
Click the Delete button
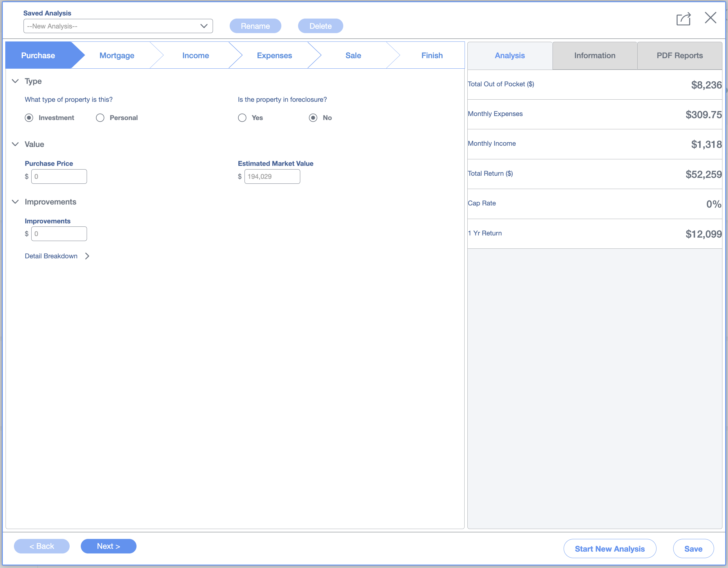click(320, 26)
